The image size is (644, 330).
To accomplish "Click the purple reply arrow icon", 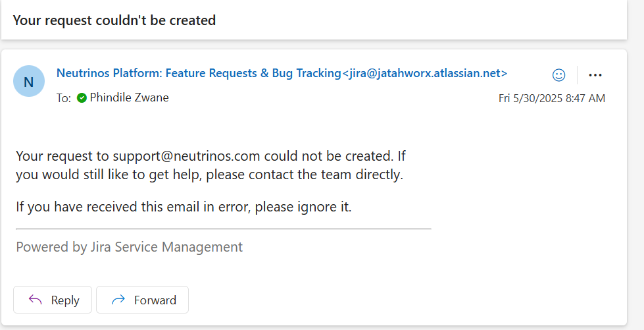I will (36, 300).
